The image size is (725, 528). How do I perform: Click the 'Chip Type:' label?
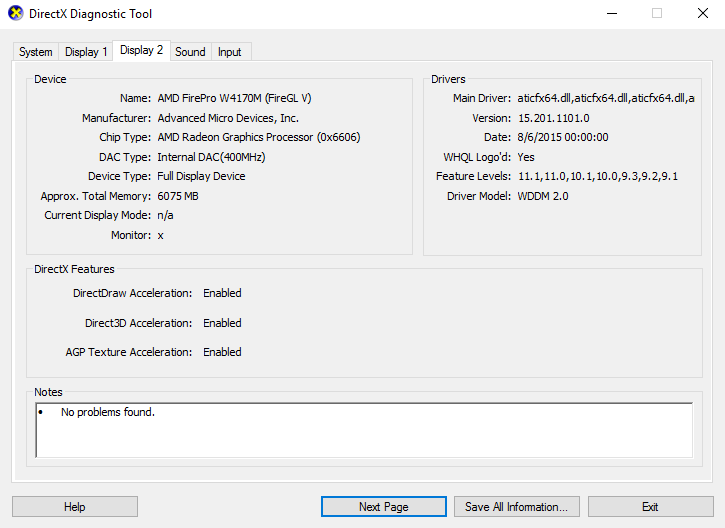point(125,137)
